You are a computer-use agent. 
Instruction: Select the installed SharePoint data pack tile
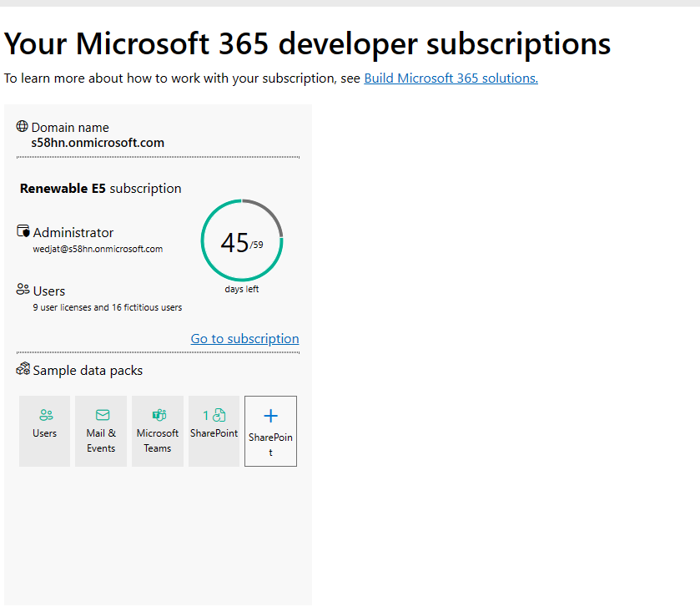pos(214,431)
